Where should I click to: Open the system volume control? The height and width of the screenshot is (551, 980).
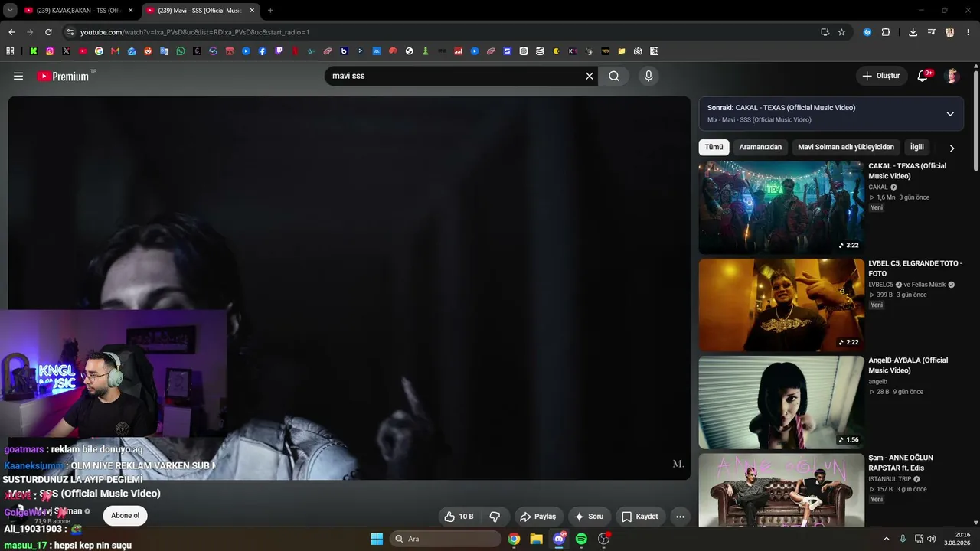932,539
